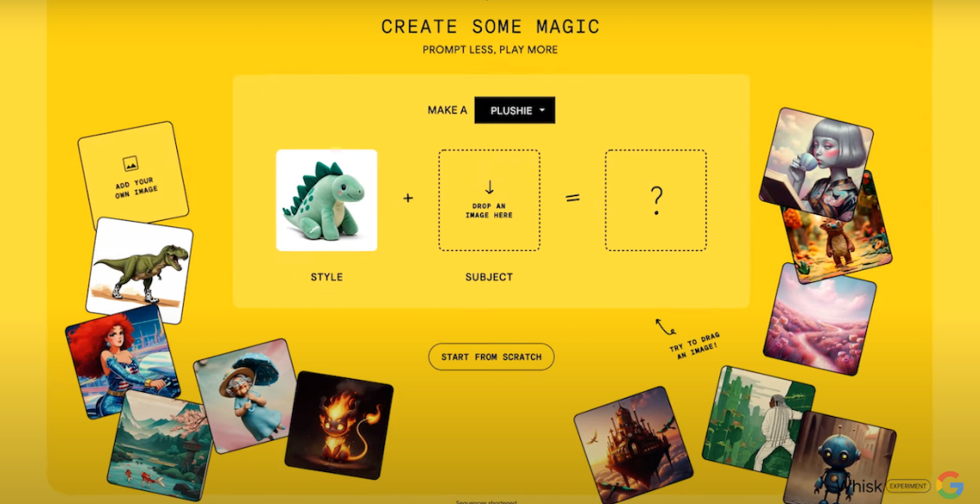Open the Plushie dropdown

(x=515, y=110)
